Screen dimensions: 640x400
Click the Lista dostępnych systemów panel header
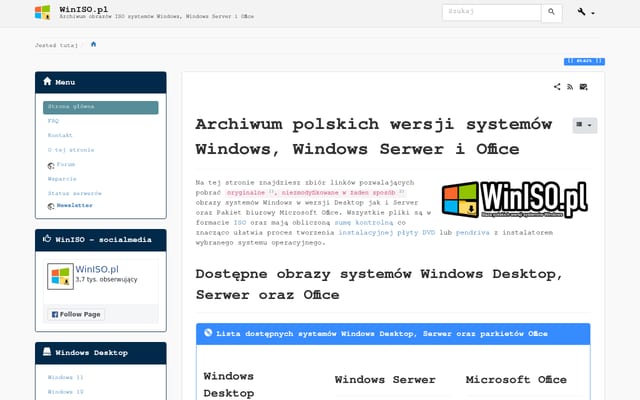[393, 334]
